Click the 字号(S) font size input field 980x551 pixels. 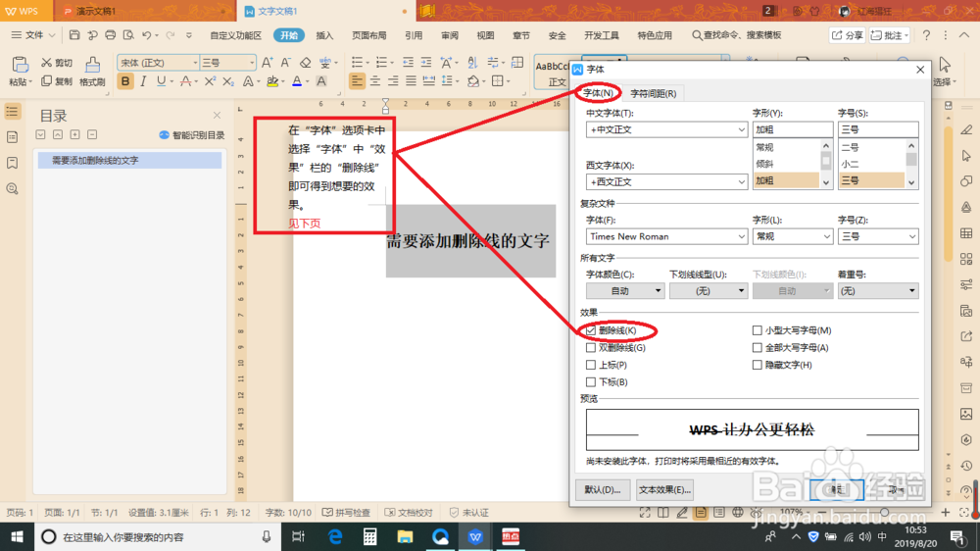pos(877,129)
